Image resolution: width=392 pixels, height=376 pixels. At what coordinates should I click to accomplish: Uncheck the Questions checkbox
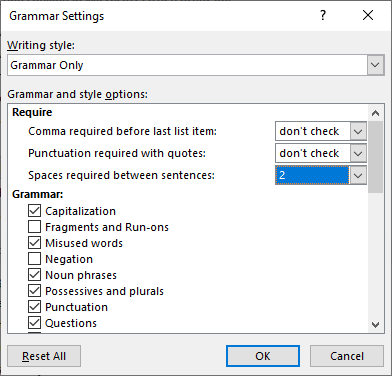[34, 323]
